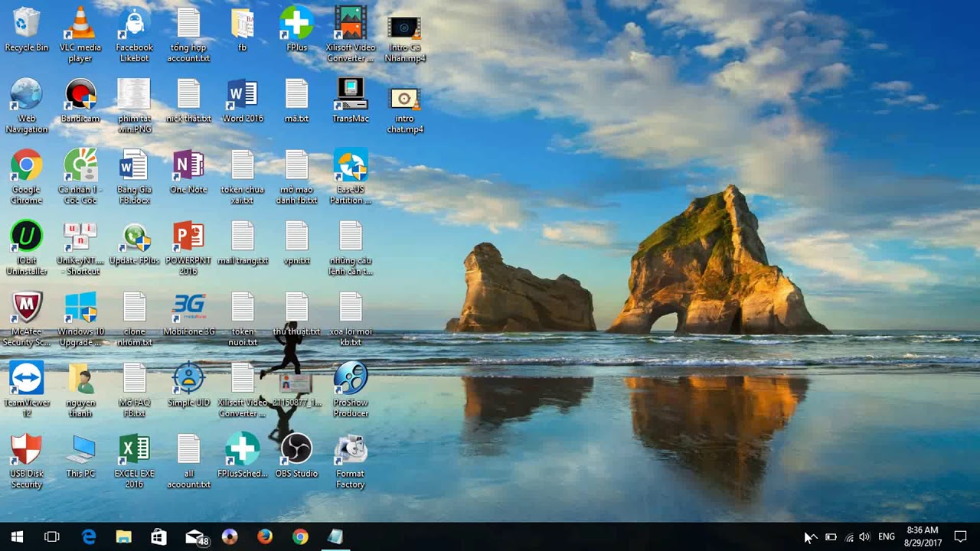Select the clone nhóm.txt file
Image resolution: width=980 pixels, height=551 pixels.
tap(134, 319)
